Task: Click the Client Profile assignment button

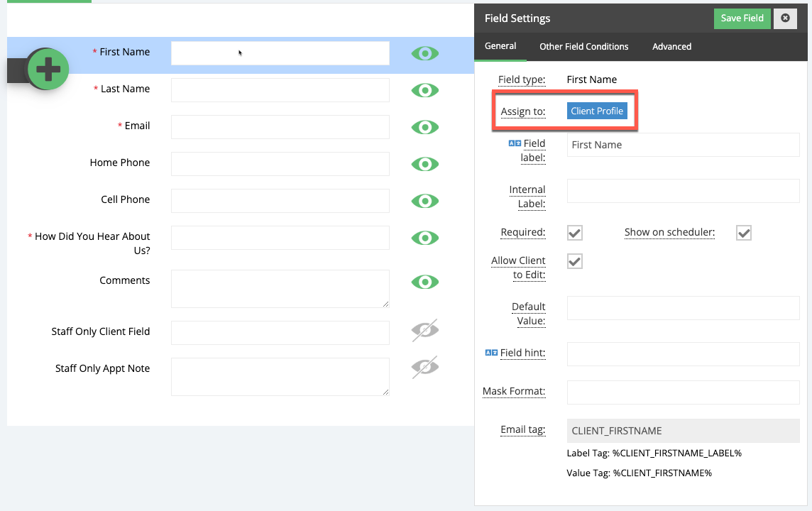Action: click(x=597, y=111)
